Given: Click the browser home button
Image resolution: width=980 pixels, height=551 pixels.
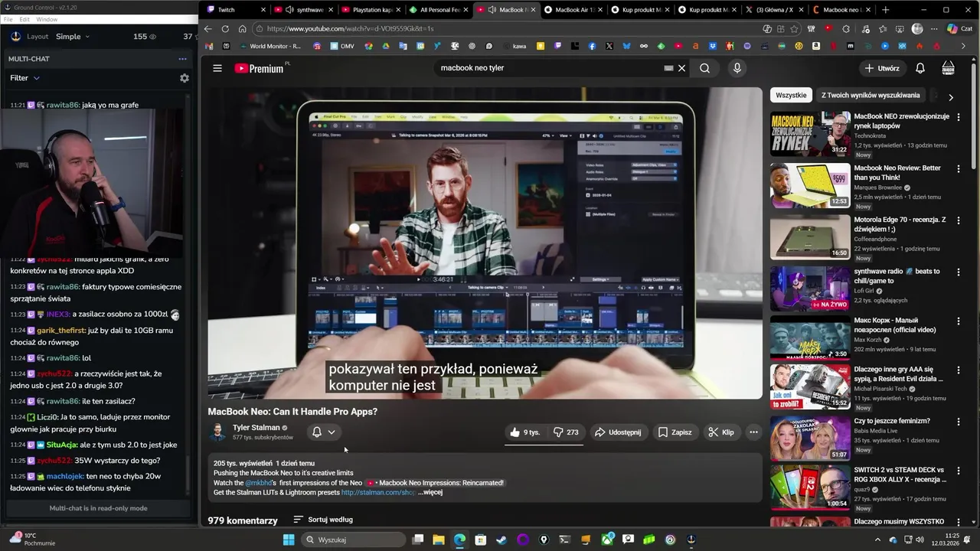Looking at the screenshot, I should pos(243,29).
